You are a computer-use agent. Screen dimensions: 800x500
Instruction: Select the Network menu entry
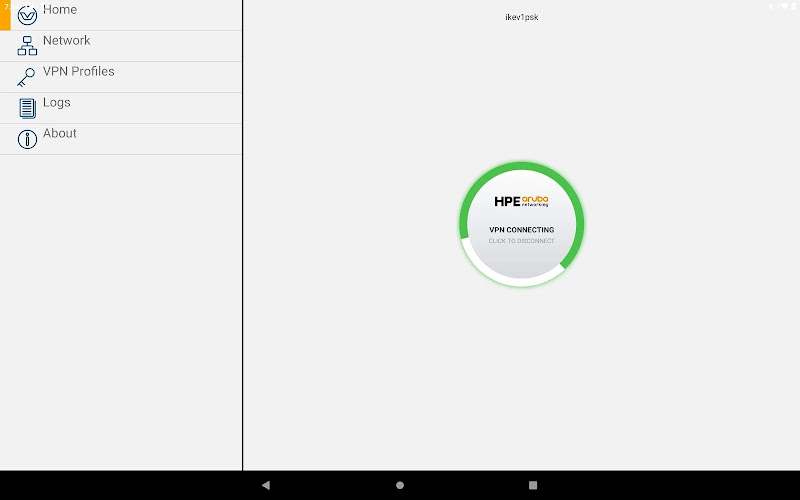121,46
